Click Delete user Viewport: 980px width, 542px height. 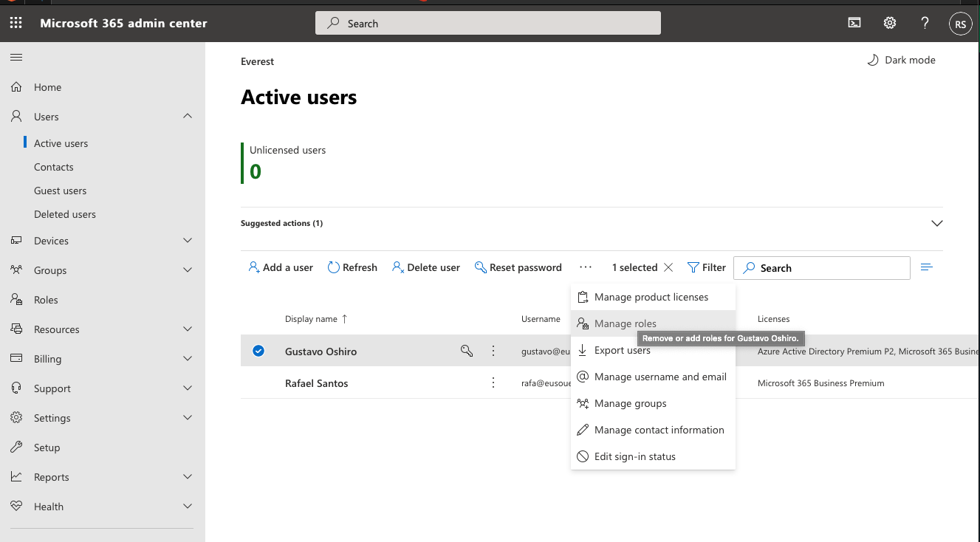pos(426,267)
